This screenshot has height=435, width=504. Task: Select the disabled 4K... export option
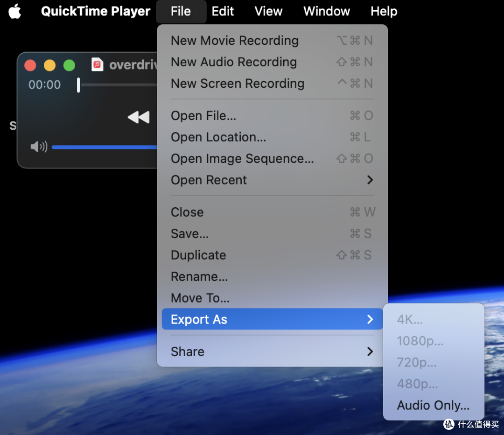tap(433, 320)
